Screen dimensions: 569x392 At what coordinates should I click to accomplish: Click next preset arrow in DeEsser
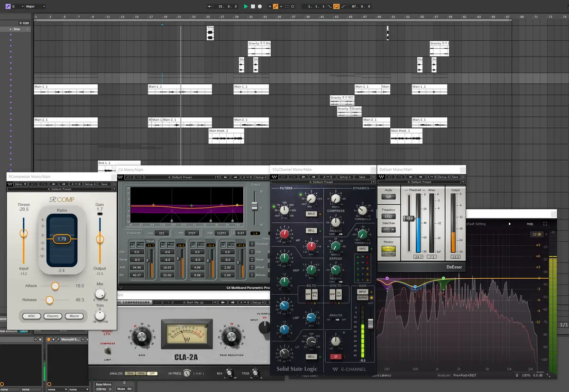point(420,177)
